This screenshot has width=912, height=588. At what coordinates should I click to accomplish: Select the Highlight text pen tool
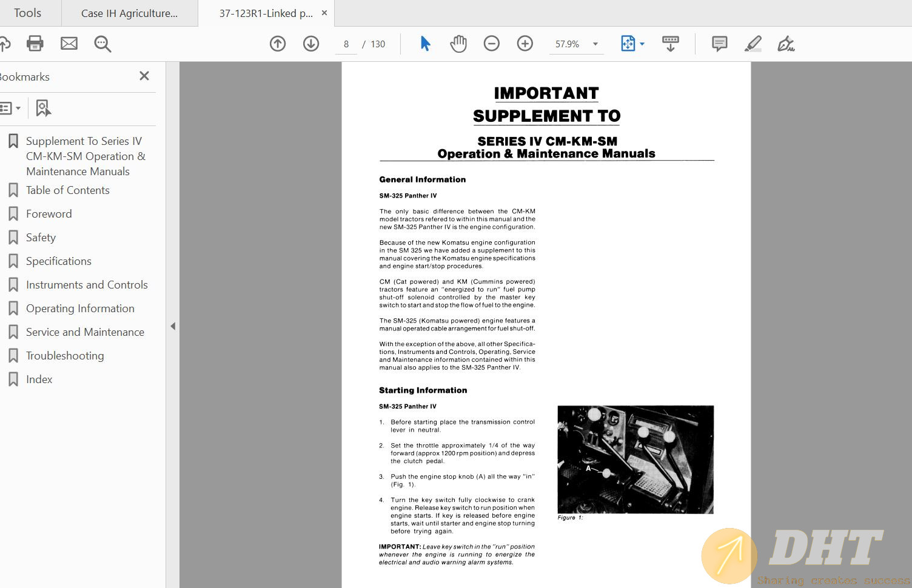pos(753,44)
